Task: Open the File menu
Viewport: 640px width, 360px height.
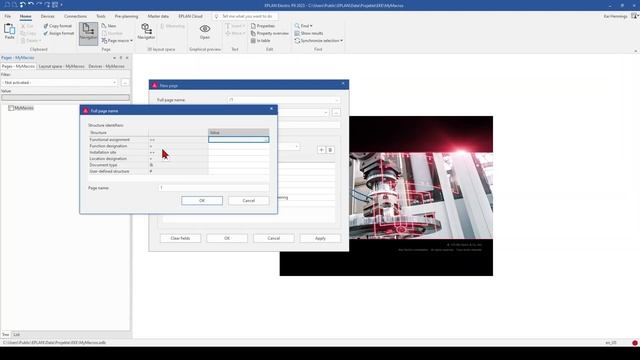Action: pyautogui.click(x=8, y=16)
